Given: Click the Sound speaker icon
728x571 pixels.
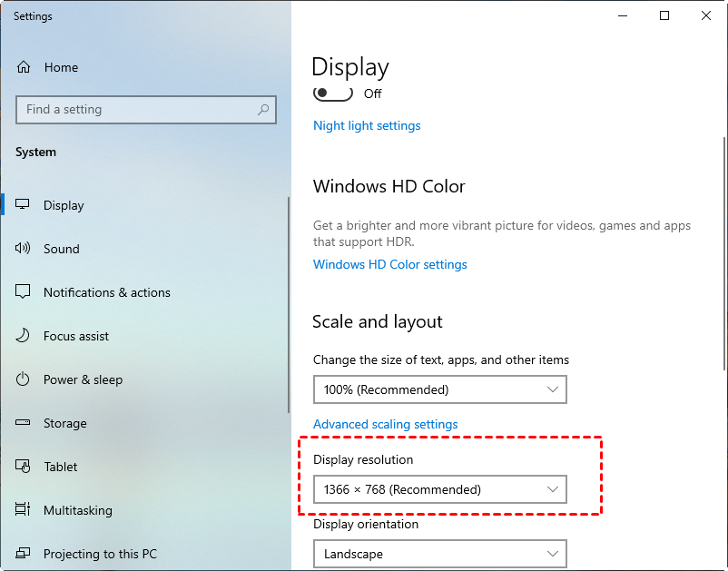Looking at the screenshot, I should pyautogui.click(x=23, y=249).
